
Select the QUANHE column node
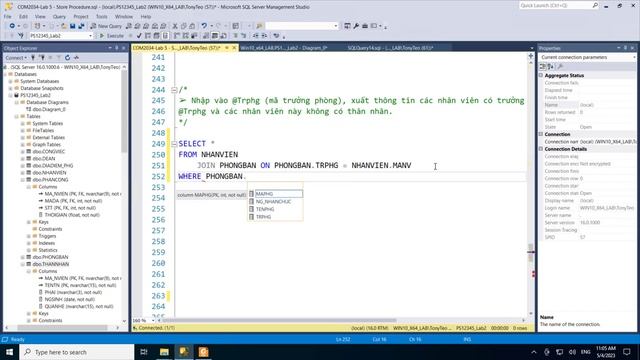(79, 306)
